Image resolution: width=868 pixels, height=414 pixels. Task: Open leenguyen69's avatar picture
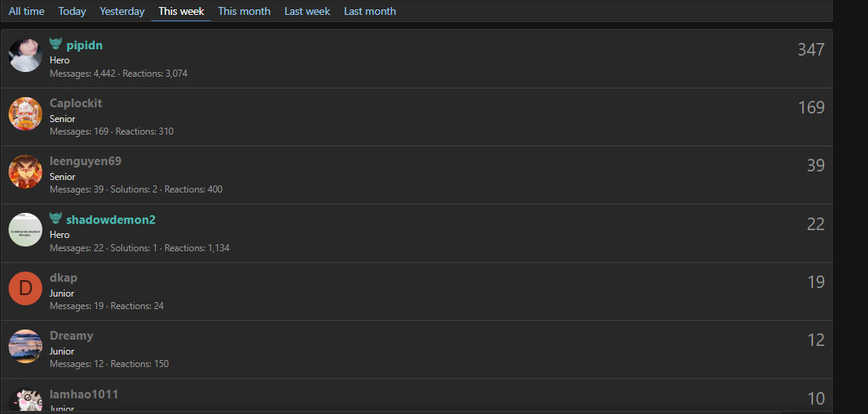(x=26, y=172)
